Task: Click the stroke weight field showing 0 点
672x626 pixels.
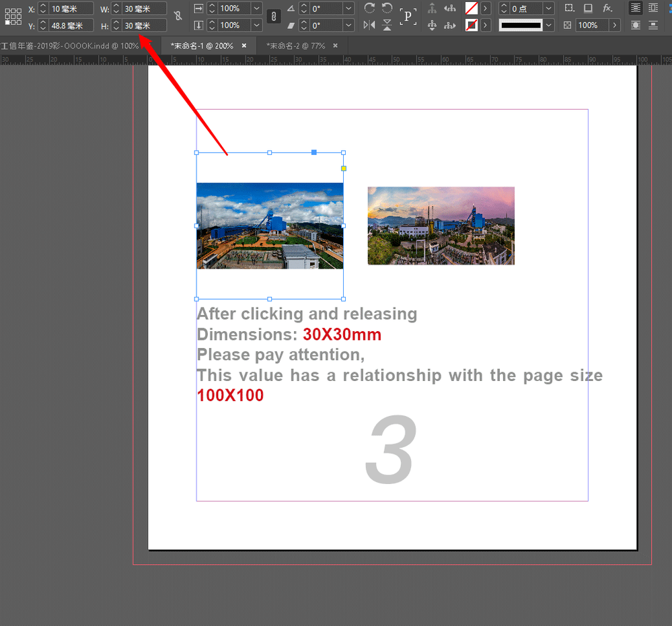Action: click(x=526, y=9)
